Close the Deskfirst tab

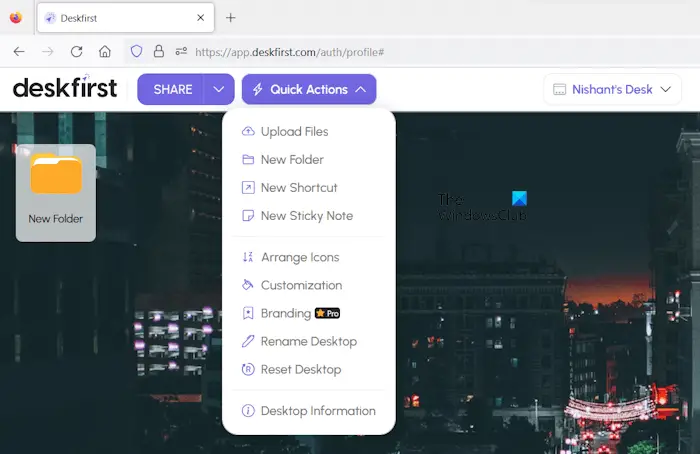click(x=200, y=18)
